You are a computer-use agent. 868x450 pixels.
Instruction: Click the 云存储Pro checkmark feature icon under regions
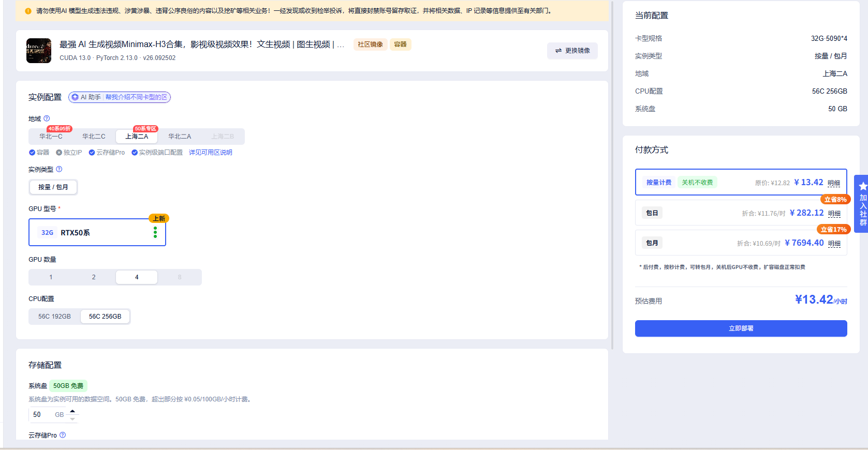coord(92,153)
